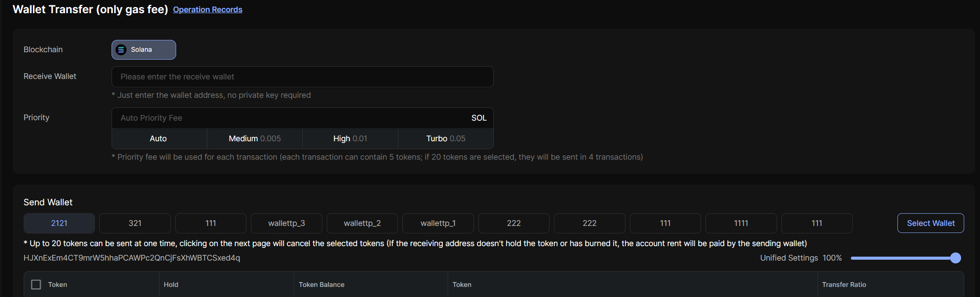Choose the Auto priority option
The height and width of the screenshot is (297, 980).
click(x=159, y=139)
